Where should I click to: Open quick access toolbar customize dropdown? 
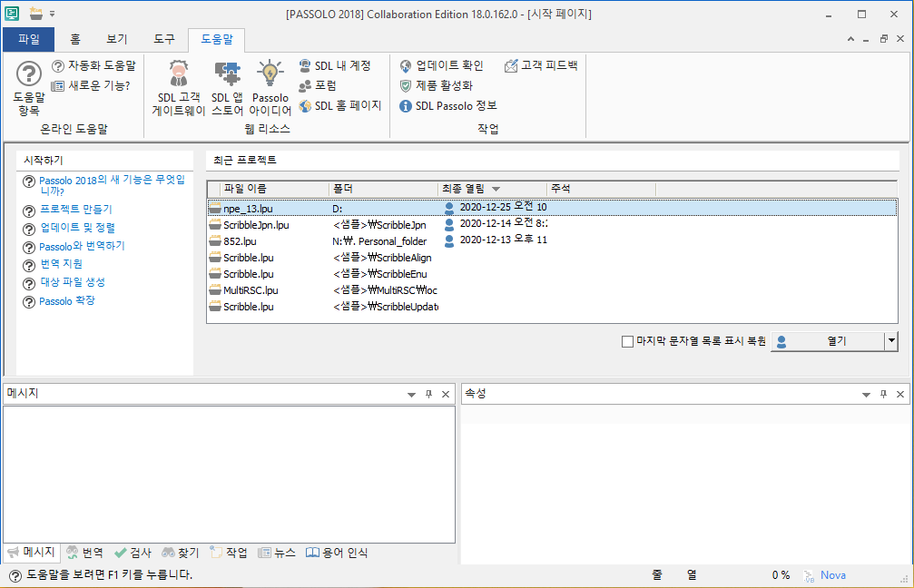point(52,14)
